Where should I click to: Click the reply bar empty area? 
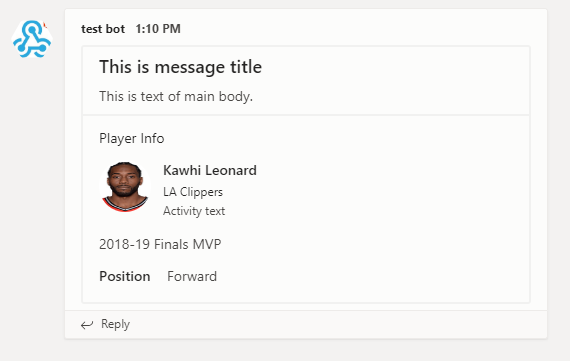338,324
